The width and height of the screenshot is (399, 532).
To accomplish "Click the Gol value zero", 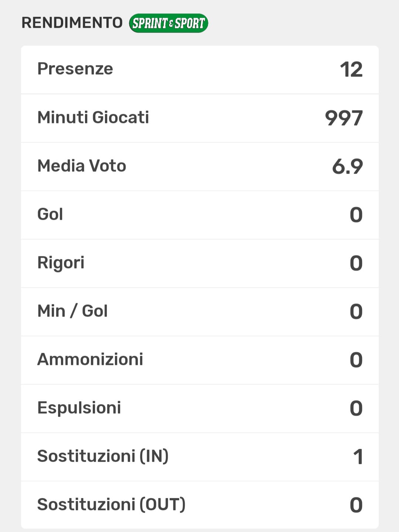I will tap(356, 215).
